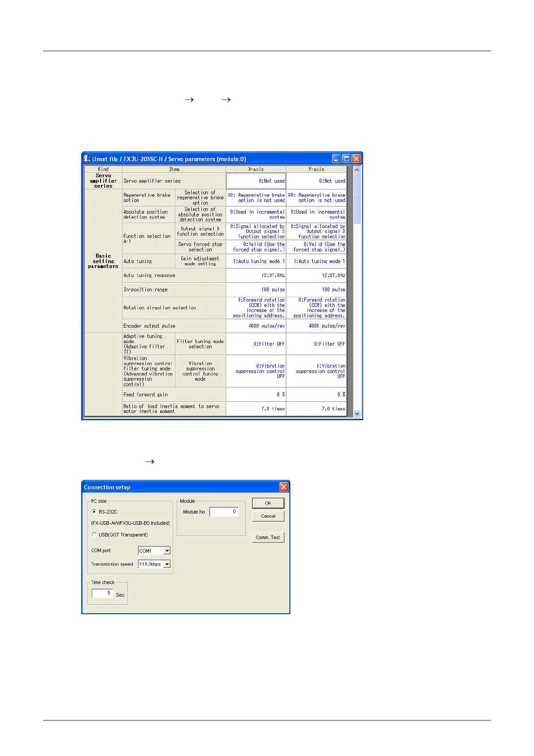Minimize the Servo parameters window
The width and height of the screenshot is (534, 756).
pos(337,158)
